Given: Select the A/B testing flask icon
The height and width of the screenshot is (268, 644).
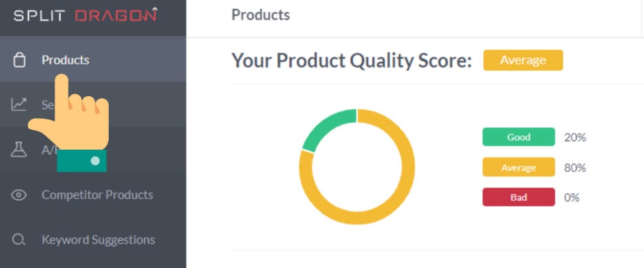Looking at the screenshot, I should click(x=19, y=149).
